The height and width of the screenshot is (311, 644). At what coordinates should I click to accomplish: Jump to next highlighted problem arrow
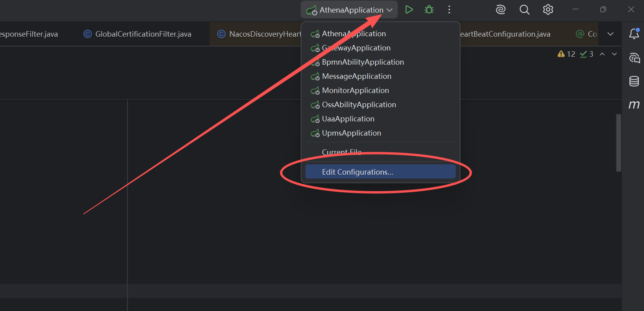point(614,54)
